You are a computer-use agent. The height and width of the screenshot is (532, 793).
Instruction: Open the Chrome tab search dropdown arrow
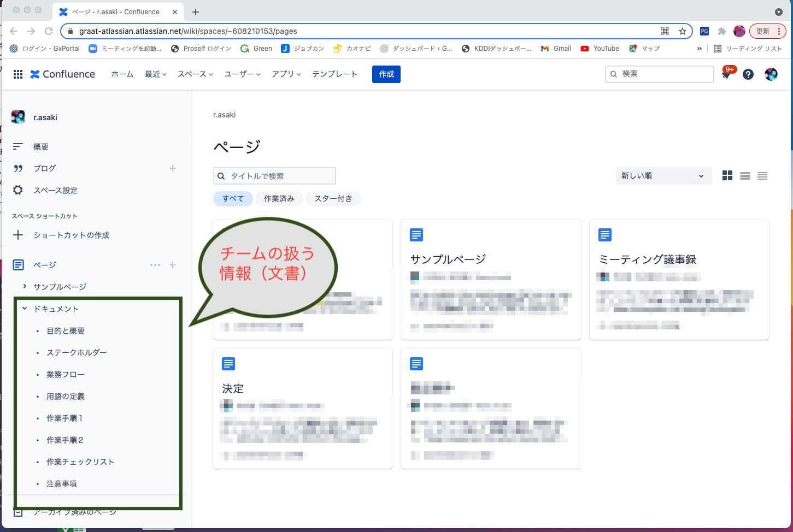pyautogui.click(x=779, y=11)
